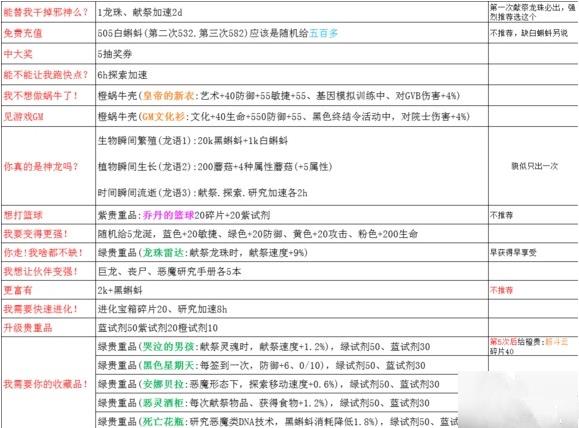The height and width of the screenshot is (428, 579).
Task: Click the 能不能让我跑快点？ label
Action: (46, 75)
